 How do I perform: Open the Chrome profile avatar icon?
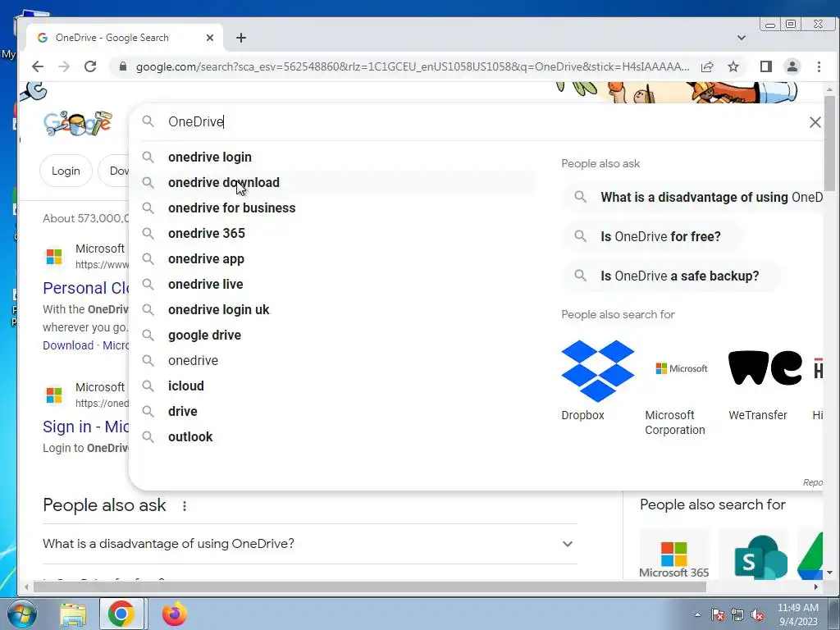pyautogui.click(x=792, y=66)
